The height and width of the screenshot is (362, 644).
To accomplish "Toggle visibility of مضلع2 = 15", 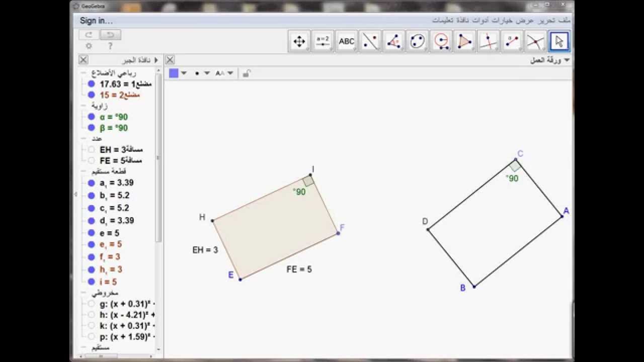I will [x=91, y=95].
